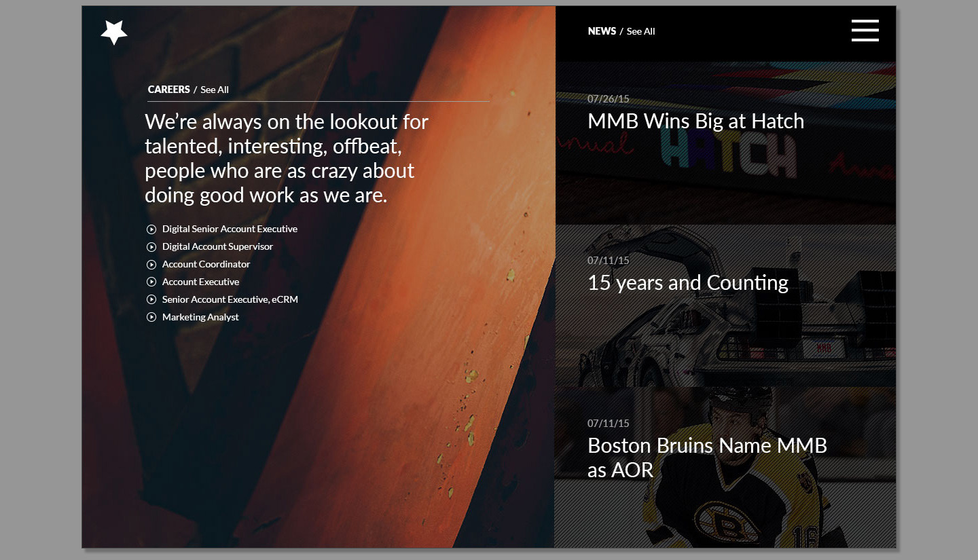Image resolution: width=978 pixels, height=560 pixels.
Task: Click the arrow icon beside Senior Account Executive, eCRM
Action: (151, 300)
